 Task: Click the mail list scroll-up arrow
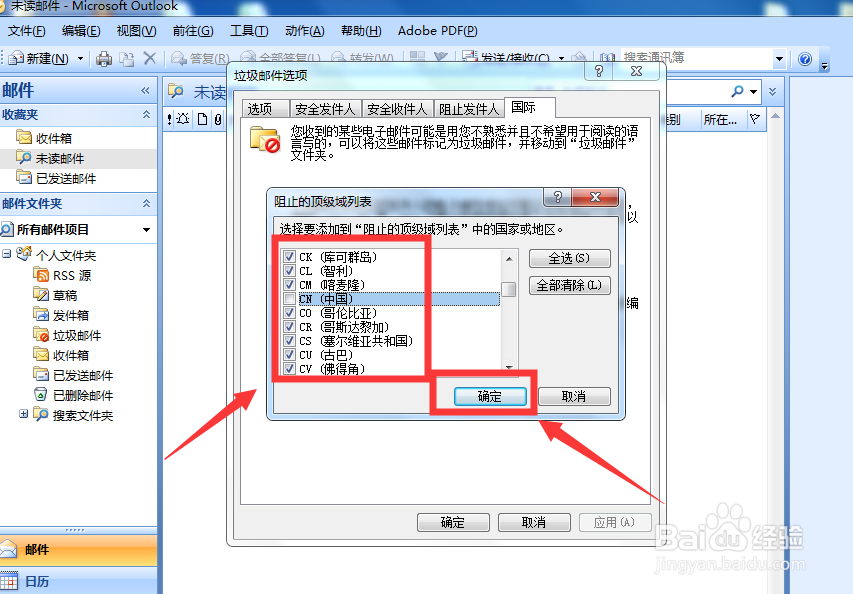[776, 116]
